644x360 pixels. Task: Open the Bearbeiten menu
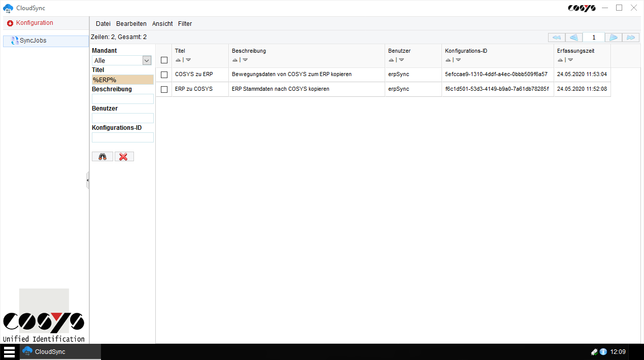[131, 24]
